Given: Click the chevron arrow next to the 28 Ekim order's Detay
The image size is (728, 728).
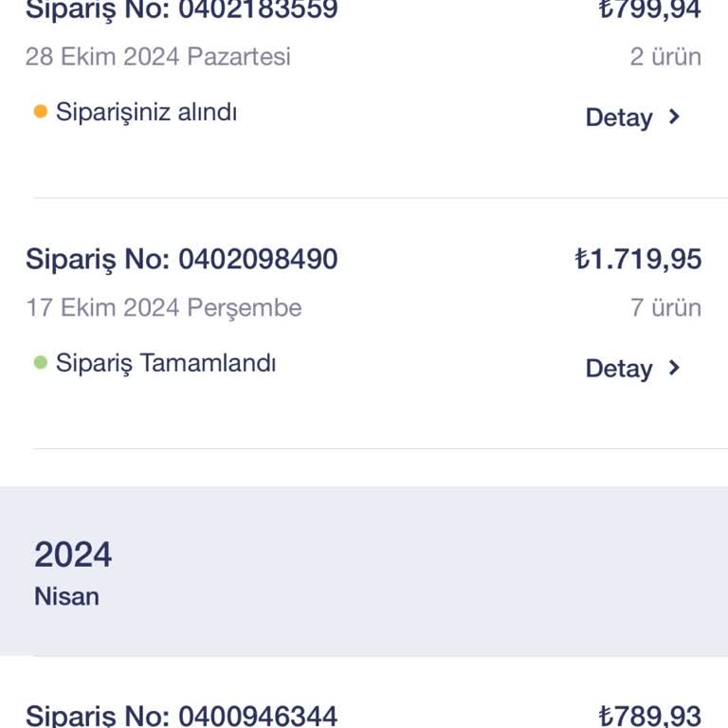Looking at the screenshot, I should (x=674, y=117).
